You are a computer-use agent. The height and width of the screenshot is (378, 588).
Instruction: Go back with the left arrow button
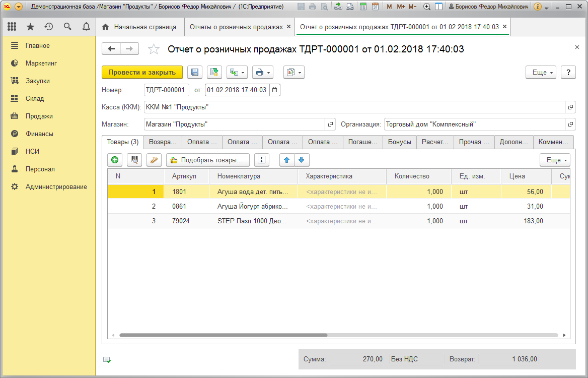[111, 49]
